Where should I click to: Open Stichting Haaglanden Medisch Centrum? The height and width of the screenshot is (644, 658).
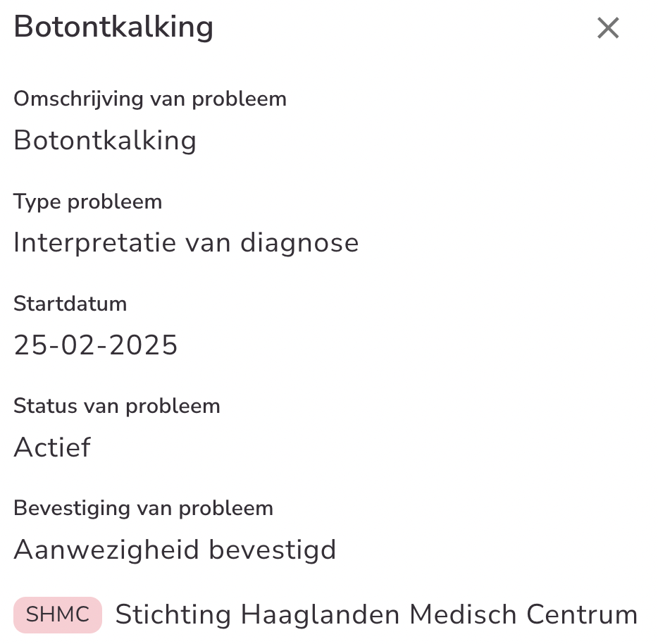pyautogui.click(x=376, y=614)
